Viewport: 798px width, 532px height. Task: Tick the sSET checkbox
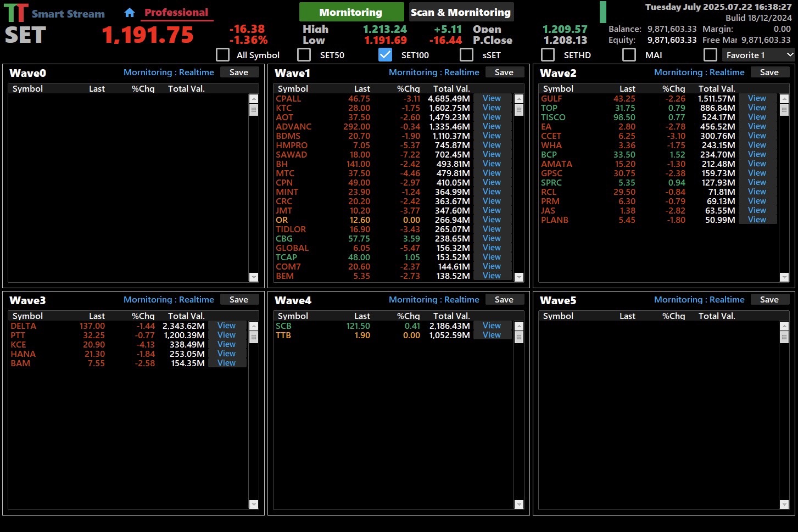tap(466, 55)
